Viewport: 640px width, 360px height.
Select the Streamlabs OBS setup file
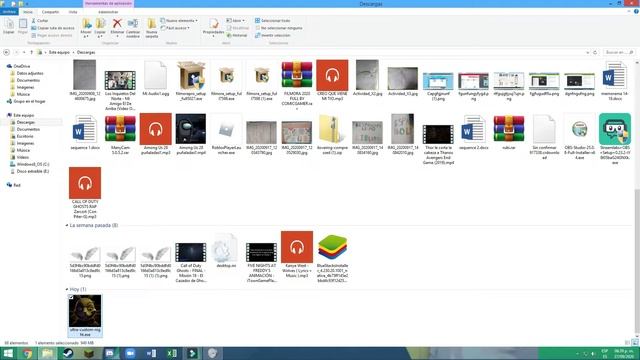pyautogui.click(x=615, y=139)
